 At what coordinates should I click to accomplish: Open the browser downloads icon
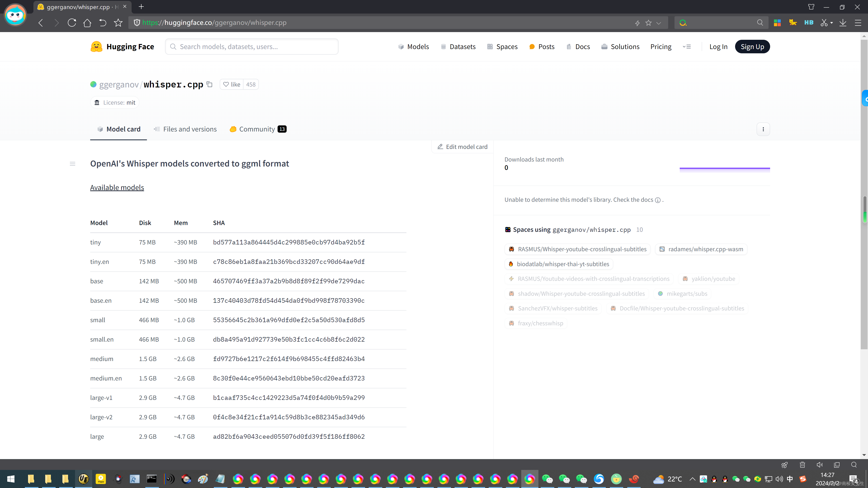click(843, 23)
